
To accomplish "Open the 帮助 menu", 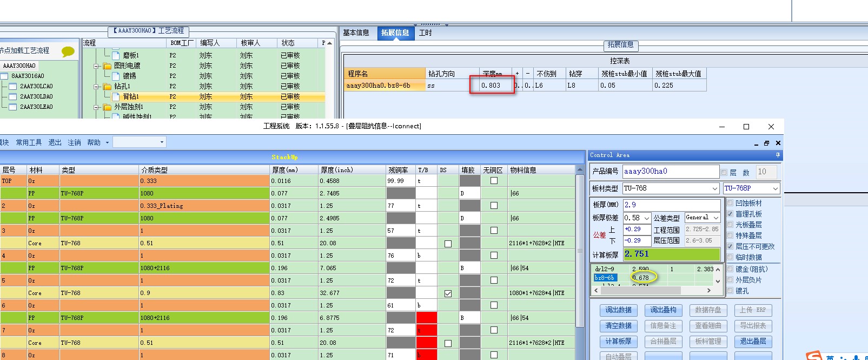I will coord(94,143).
